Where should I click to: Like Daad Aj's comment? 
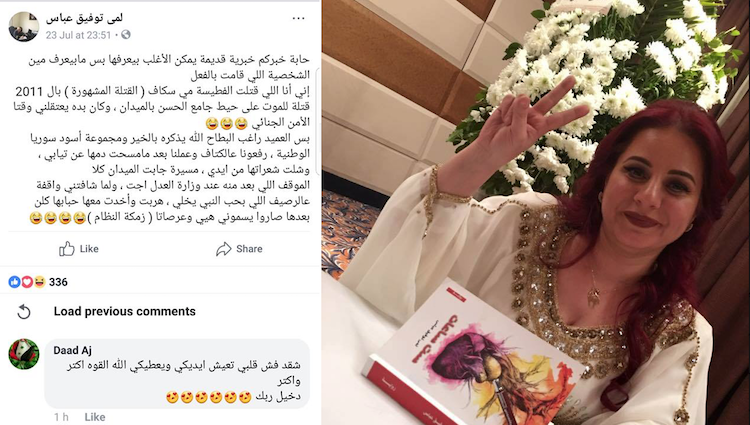click(x=95, y=417)
